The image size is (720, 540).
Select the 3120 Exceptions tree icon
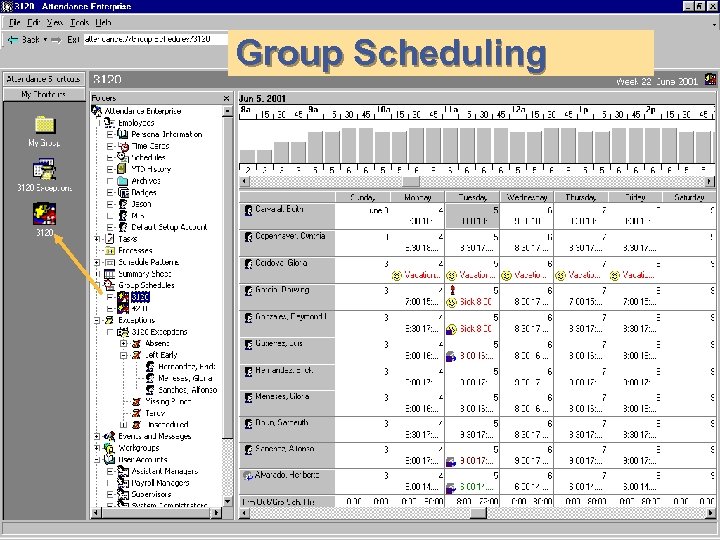tap(123, 332)
